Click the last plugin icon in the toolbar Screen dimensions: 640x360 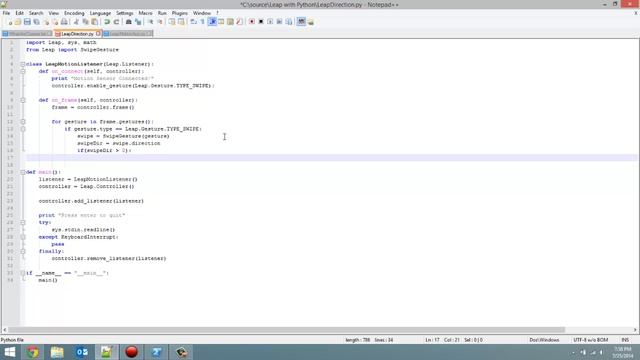tap(311, 22)
